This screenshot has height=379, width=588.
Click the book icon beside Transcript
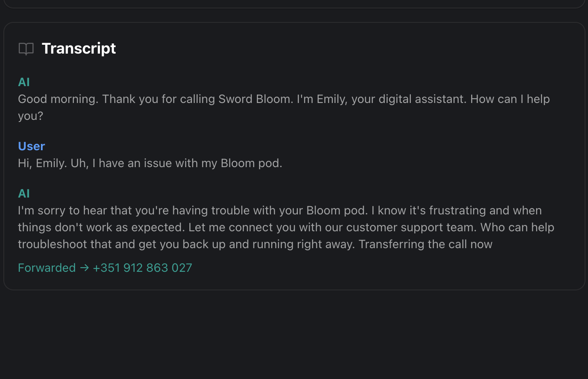tap(26, 49)
